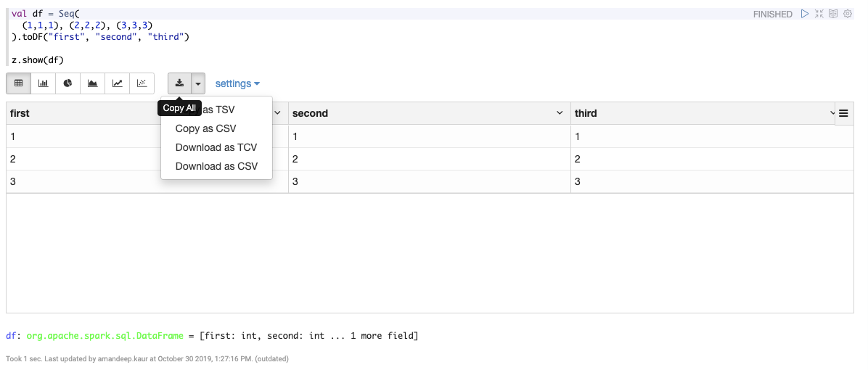Image resolution: width=868 pixels, height=370 pixels.
Task: Select the scatter chart visualization
Action: [142, 83]
